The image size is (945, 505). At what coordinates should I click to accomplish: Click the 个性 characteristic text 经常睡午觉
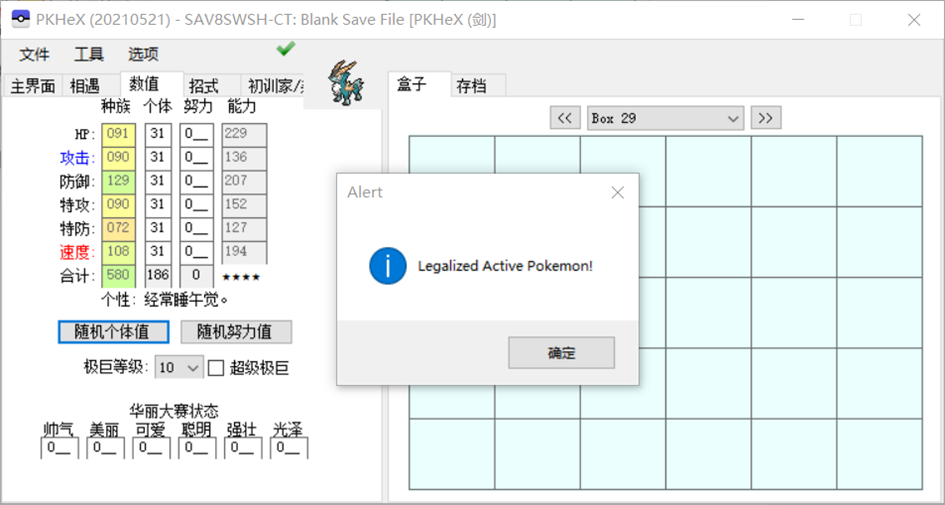(186, 300)
